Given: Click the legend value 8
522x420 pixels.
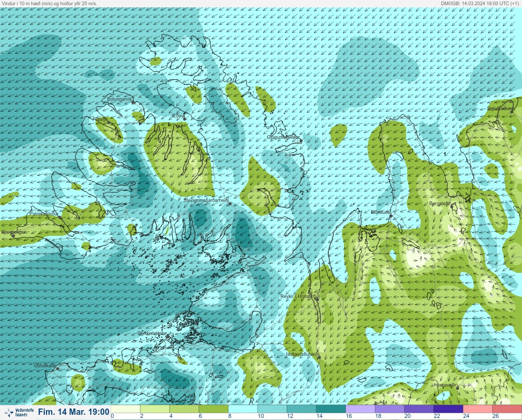Looking at the screenshot, I should click(230, 416).
